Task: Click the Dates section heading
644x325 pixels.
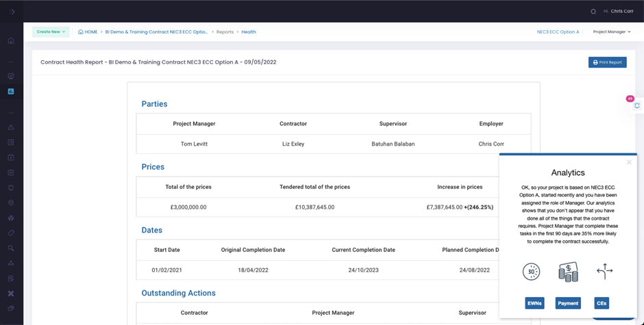Action: click(152, 230)
